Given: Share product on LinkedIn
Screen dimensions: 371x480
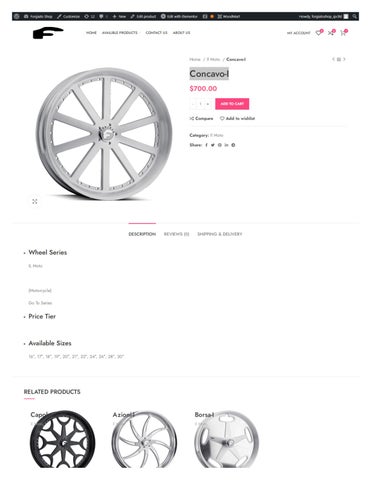Looking at the screenshot, I should coord(226,145).
